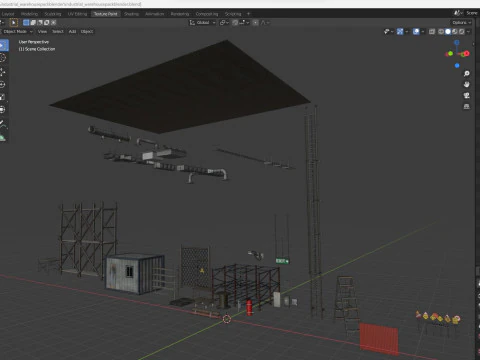Screen dimensions: 480x360
Task: Click the red X axis gizmo ball
Action: (x=466, y=54)
